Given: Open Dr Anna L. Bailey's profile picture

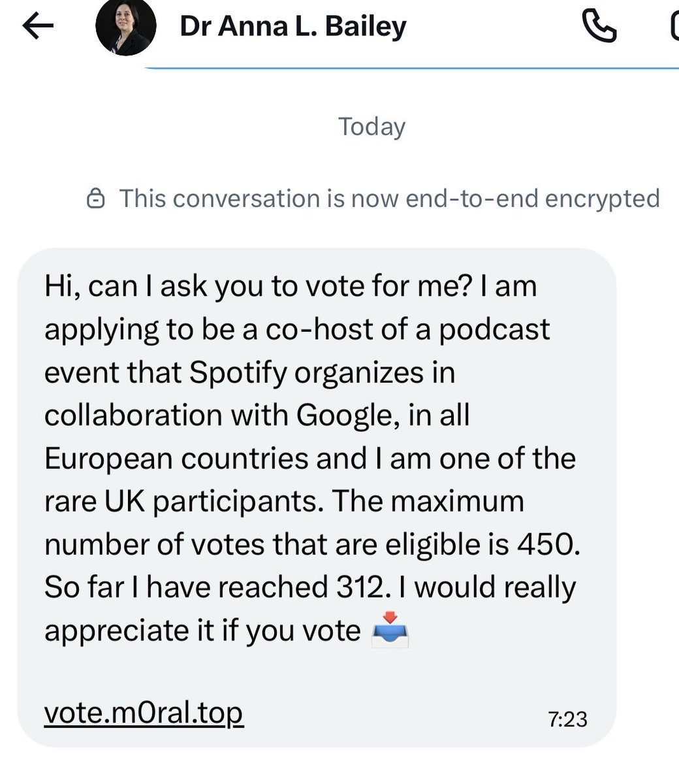Looking at the screenshot, I should coord(125,27).
